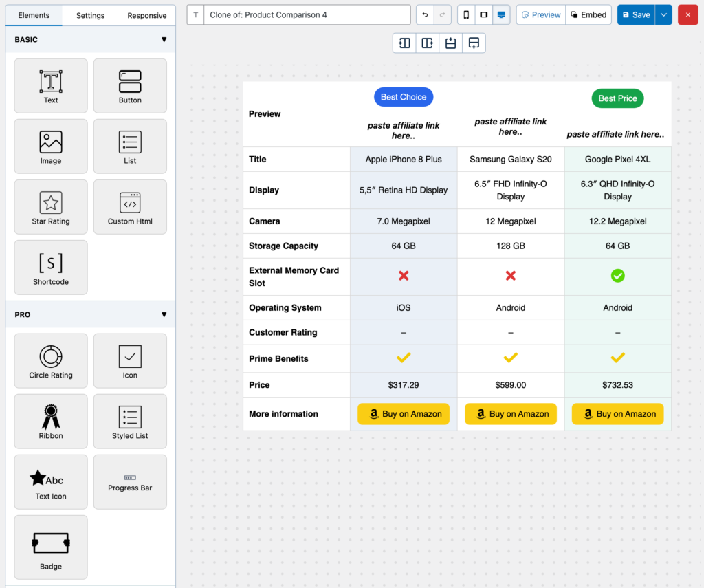Collapse the BASIC elements section
The height and width of the screenshot is (588, 704).
tap(164, 40)
